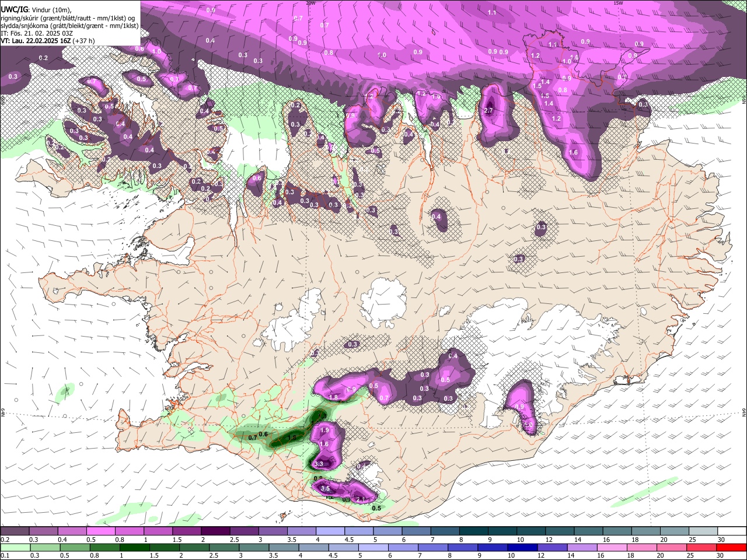Click the 'UWC/IG' title text

click(14, 9)
